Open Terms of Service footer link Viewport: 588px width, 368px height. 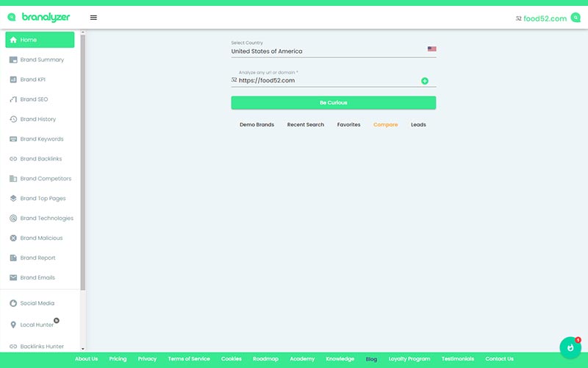(x=189, y=359)
